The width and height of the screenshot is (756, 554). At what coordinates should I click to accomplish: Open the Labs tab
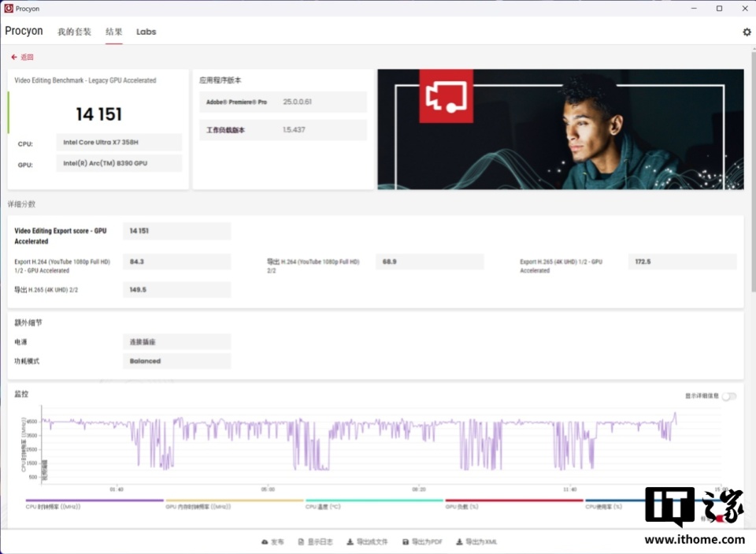(146, 32)
